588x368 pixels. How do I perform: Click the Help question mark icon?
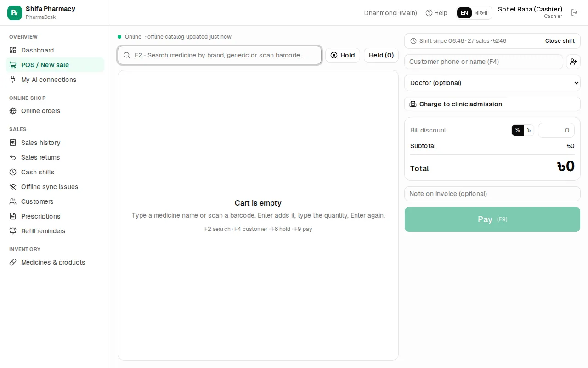point(429,13)
